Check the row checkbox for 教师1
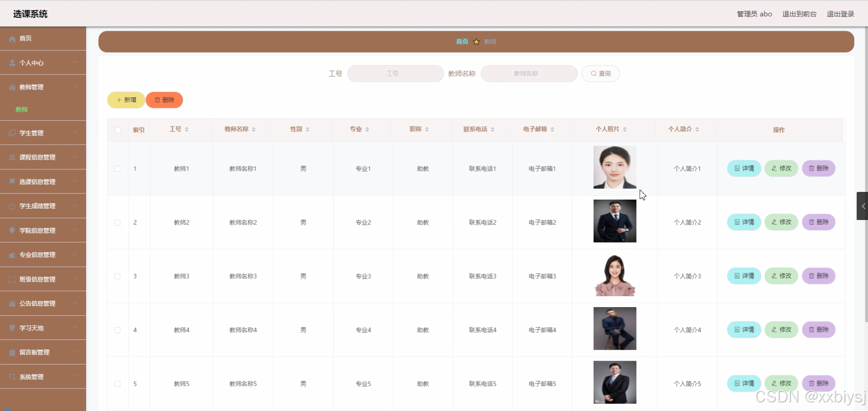This screenshot has width=868, height=411. click(117, 168)
